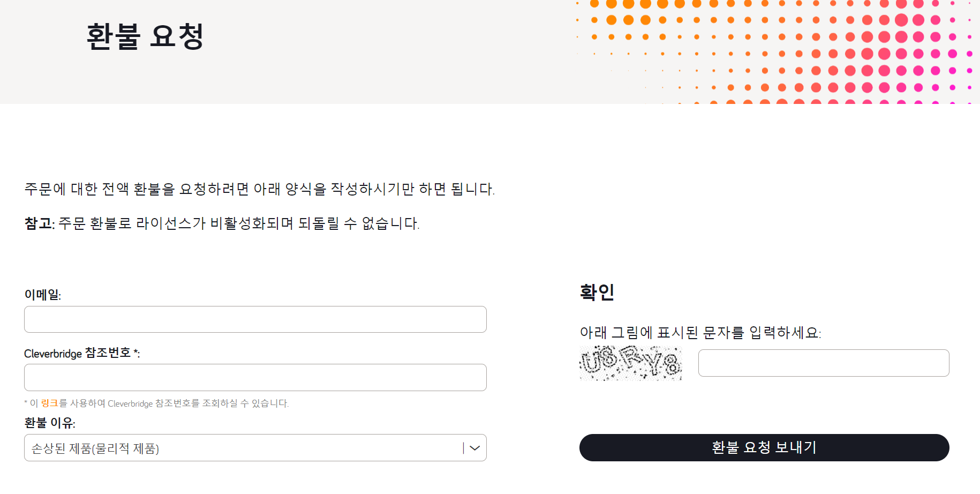Click the email input field
980x494 pixels.
(255, 319)
